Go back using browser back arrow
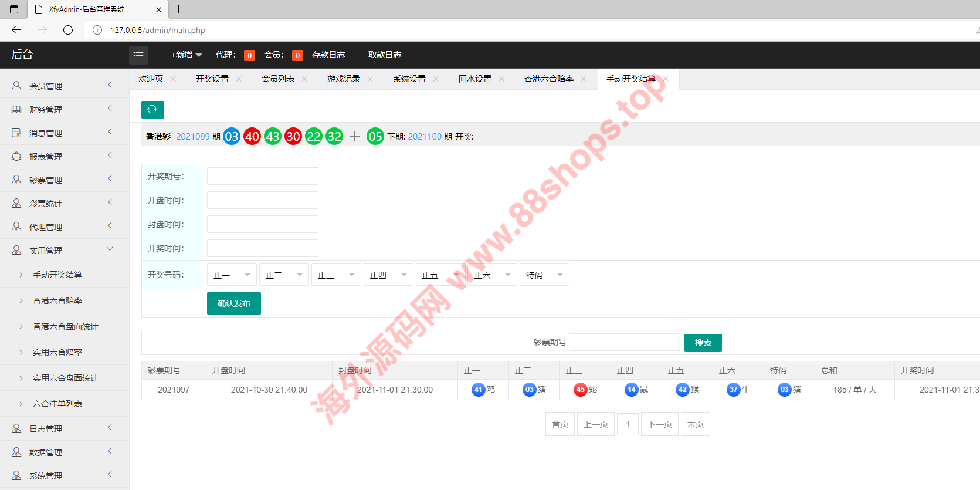 [x=16, y=30]
